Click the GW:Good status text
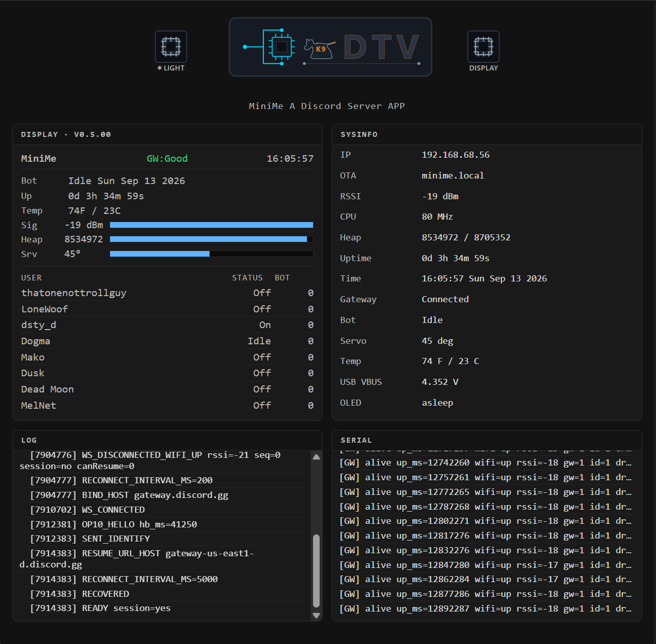Image resolution: width=656 pixels, height=644 pixels. [x=167, y=159]
